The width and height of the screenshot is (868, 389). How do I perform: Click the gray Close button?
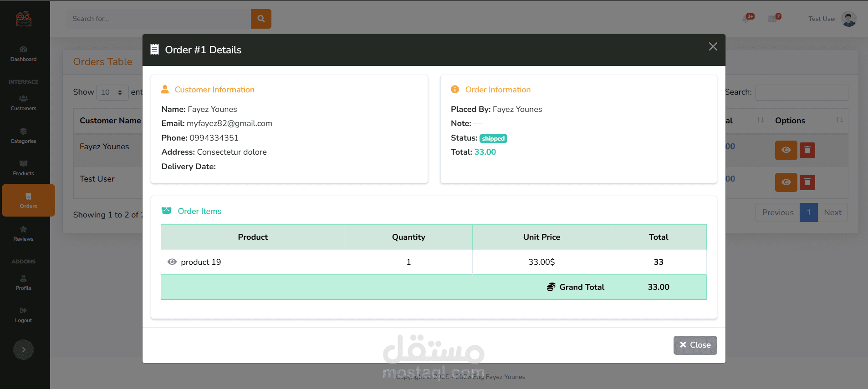click(695, 345)
